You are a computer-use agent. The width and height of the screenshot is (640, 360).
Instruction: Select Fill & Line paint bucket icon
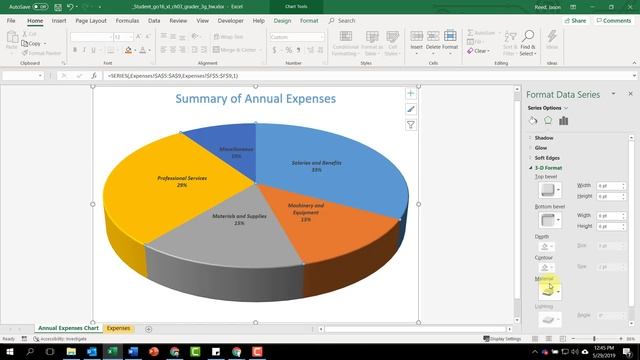click(533, 121)
